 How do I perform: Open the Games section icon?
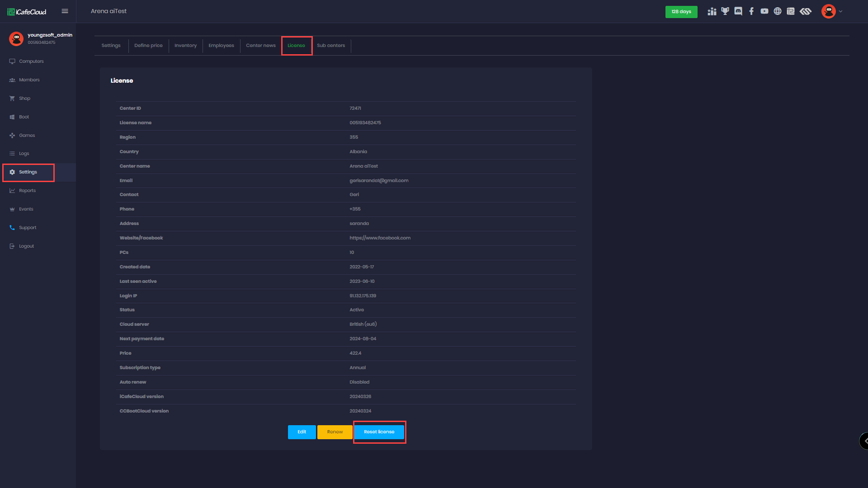(27, 135)
